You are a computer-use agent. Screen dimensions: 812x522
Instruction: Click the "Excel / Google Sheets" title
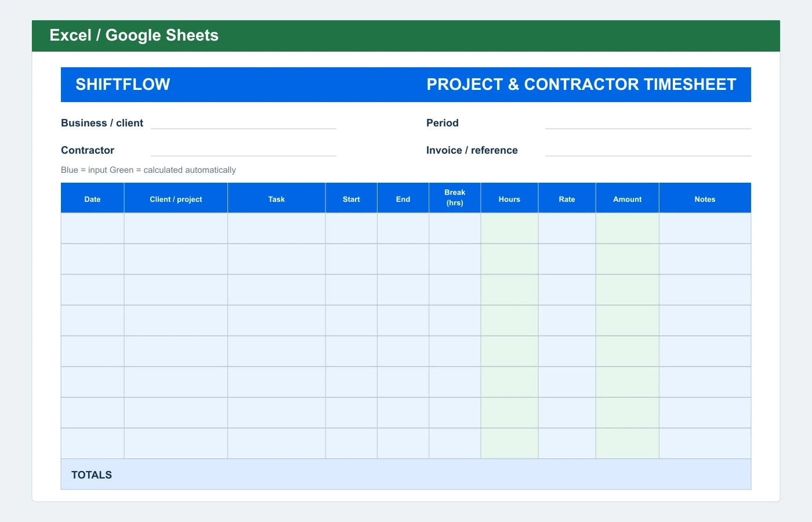(134, 35)
